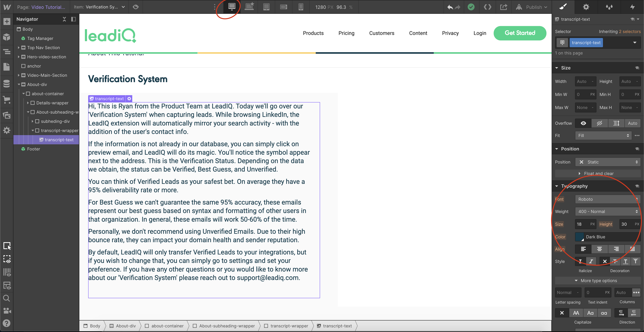Align text right

(616, 249)
